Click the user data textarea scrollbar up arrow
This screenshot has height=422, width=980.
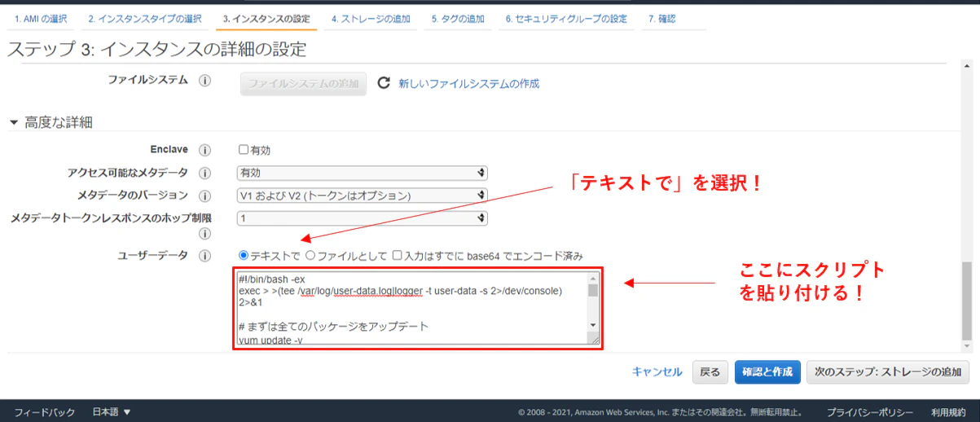[593, 278]
